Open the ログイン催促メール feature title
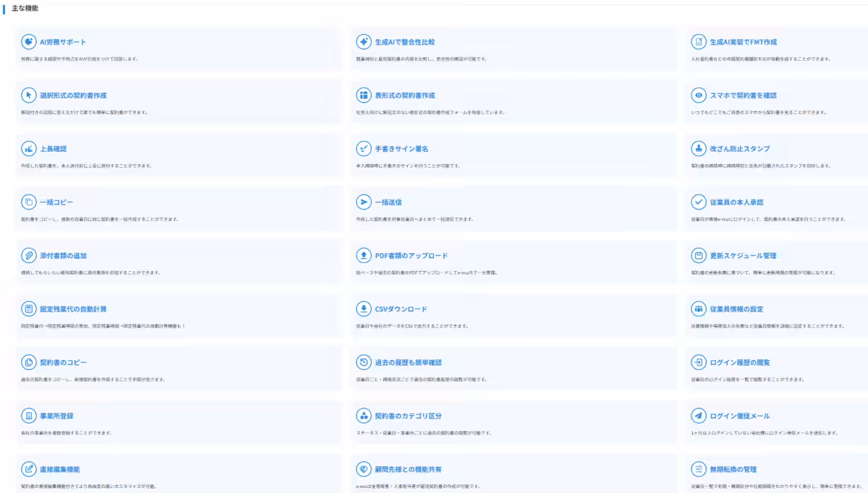The width and height of the screenshot is (868, 493). click(739, 416)
